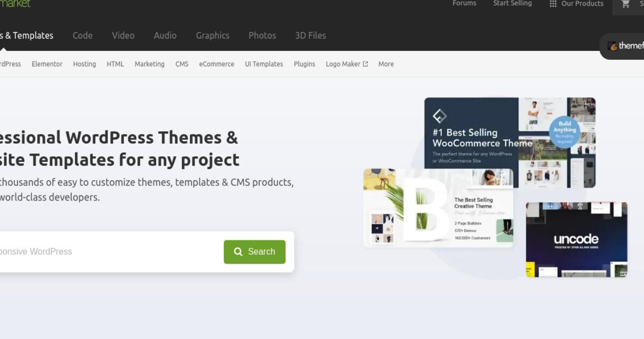
Task: Open the shopping cart icon
Action: (626, 4)
